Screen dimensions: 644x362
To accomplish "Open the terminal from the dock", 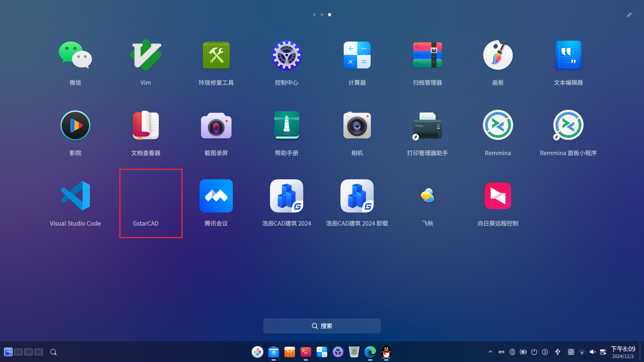I will (x=306, y=352).
